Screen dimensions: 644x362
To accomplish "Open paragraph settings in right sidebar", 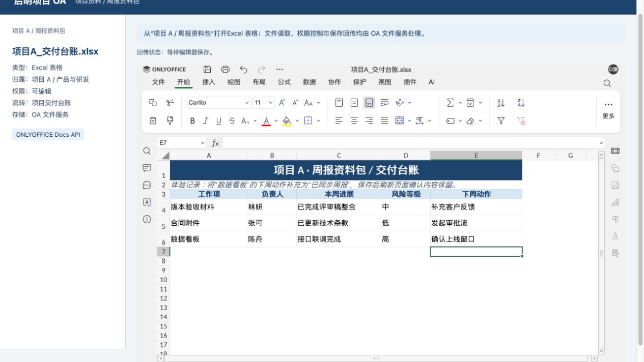I will 615,219.
